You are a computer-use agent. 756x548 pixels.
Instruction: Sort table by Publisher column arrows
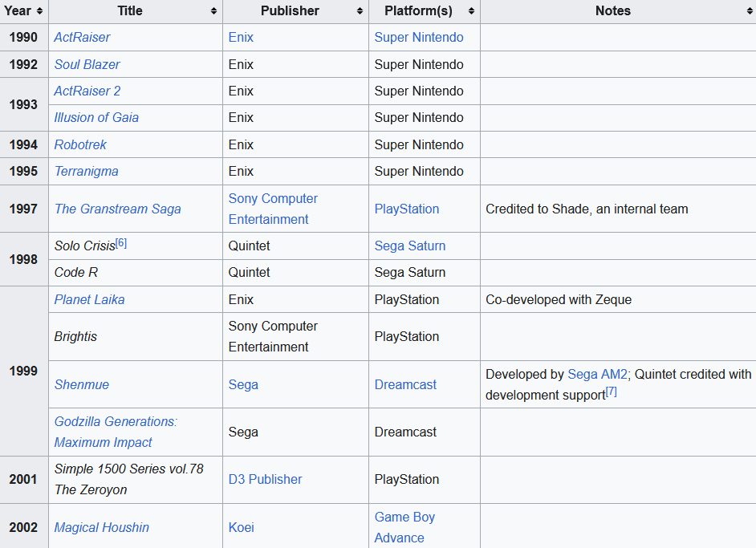point(360,11)
